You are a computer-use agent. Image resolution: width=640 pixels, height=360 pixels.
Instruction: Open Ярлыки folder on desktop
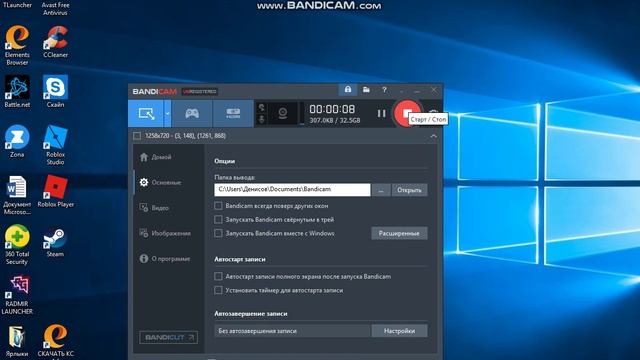pyautogui.click(x=17, y=340)
